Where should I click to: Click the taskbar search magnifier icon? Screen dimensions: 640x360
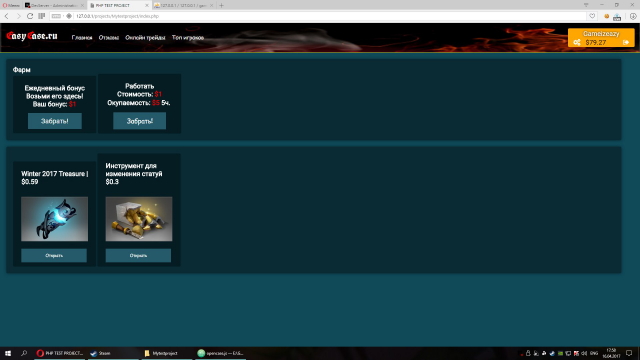point(24,353)
